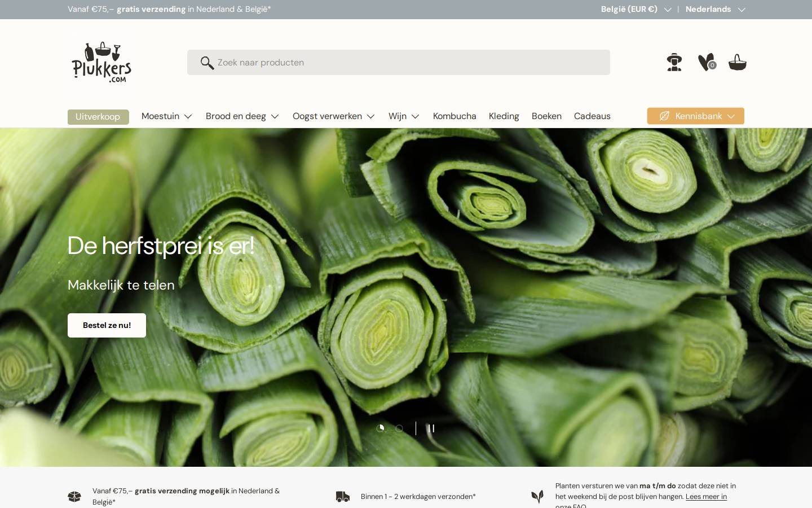This screenshot has width=812, height=508.
Task: Click the gratis verzending top banner text
Action: click(151, 9)
